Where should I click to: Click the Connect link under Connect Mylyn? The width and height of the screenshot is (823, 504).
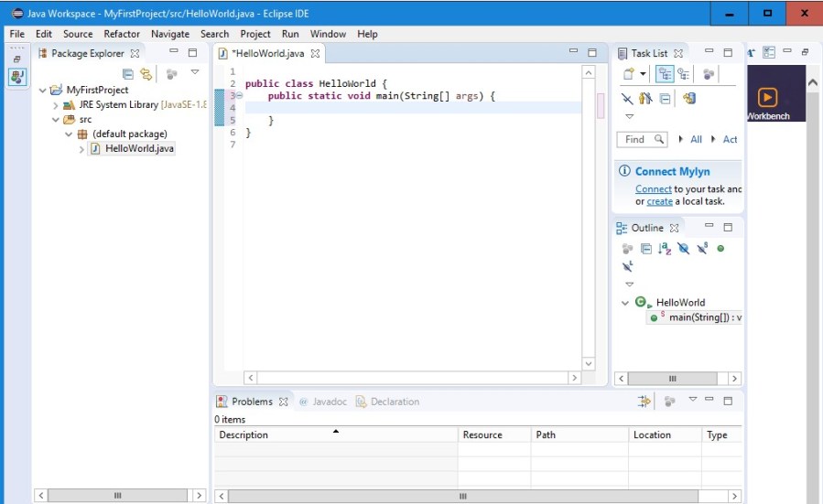click(653, 189)
